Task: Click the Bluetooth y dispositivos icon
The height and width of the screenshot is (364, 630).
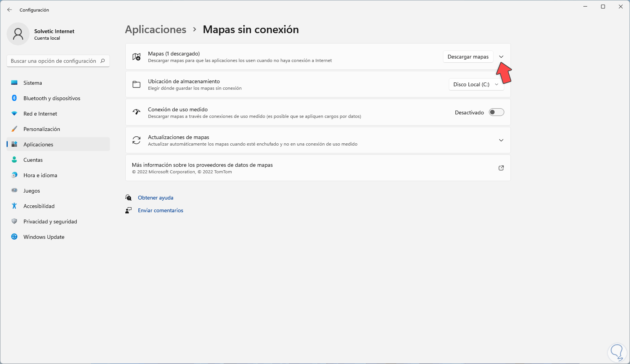Action: click(14, 98)
